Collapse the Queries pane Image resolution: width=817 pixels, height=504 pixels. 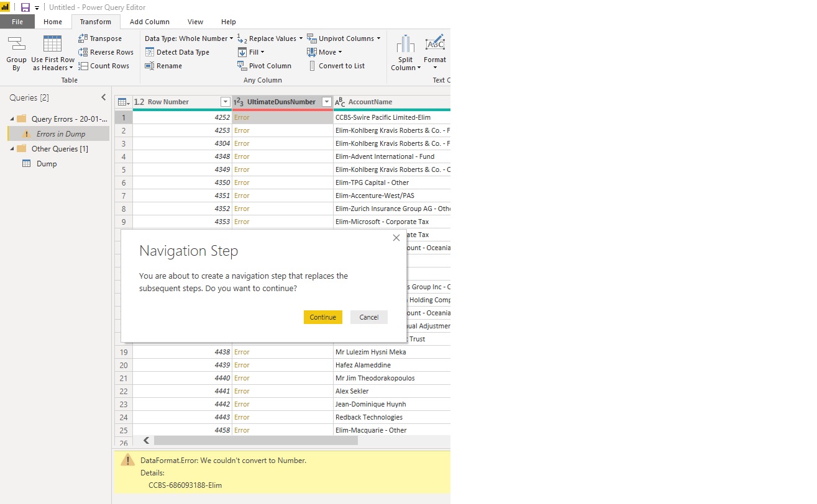pos(104,97)
